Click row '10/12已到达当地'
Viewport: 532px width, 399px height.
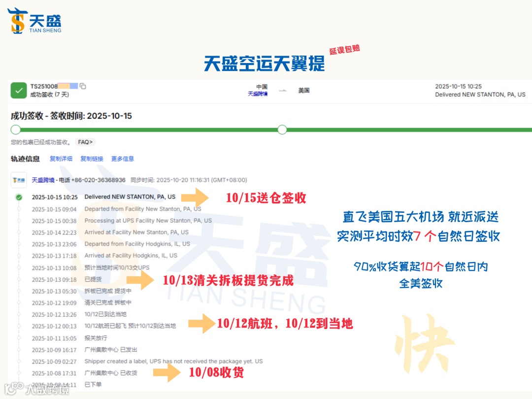79,314
